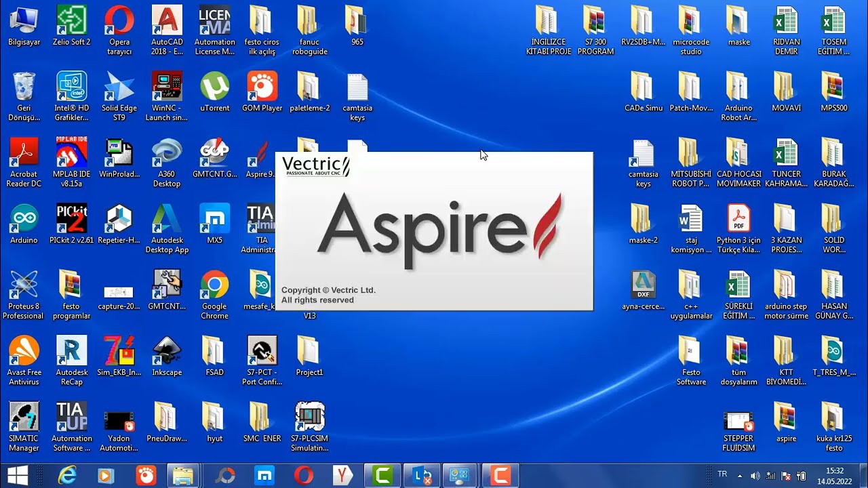
Task: Select the RIDVAN DEMİR Excel file
Action: point(787,32)
